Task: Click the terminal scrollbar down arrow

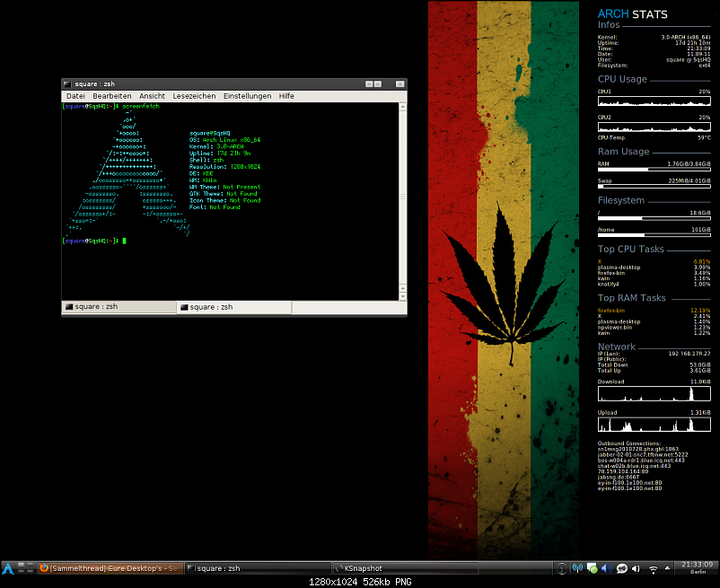Action: pos(401,295)
